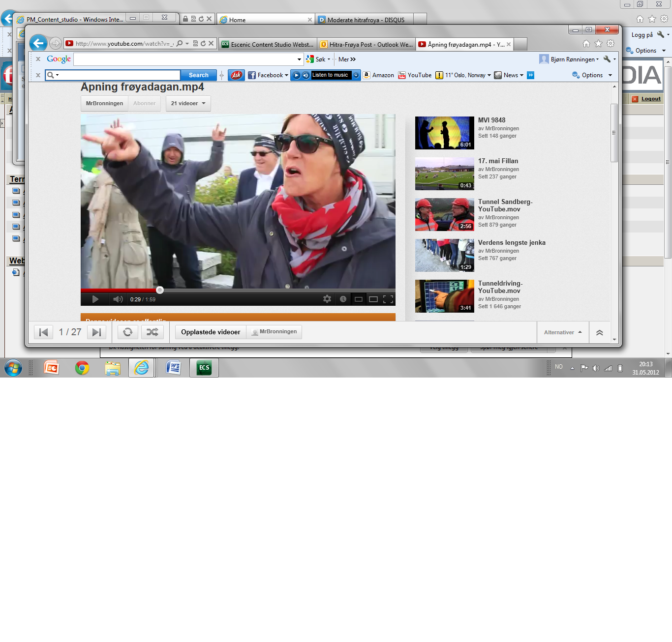The image size is (672, 642).
Task: Click Opplastede videoer playlist label
Action: pyautogui.click(x=211, y=332)
